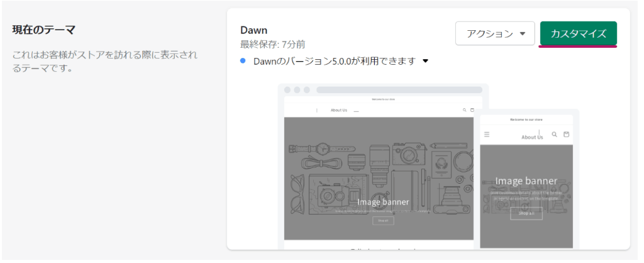This screenshot has width=644, height=263.
Task: Click the green カスタマイズ button
Action: coord(579,33)
